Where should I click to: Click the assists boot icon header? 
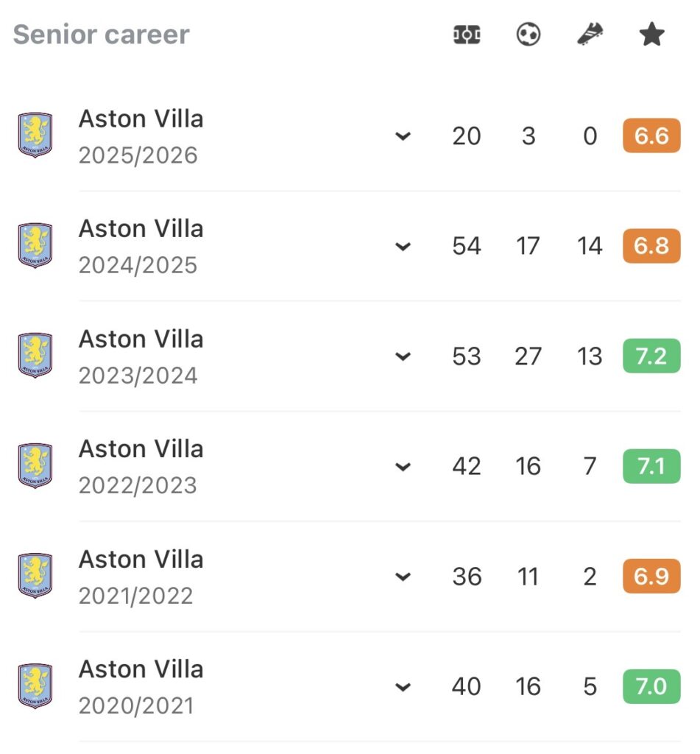pos(590,35)
